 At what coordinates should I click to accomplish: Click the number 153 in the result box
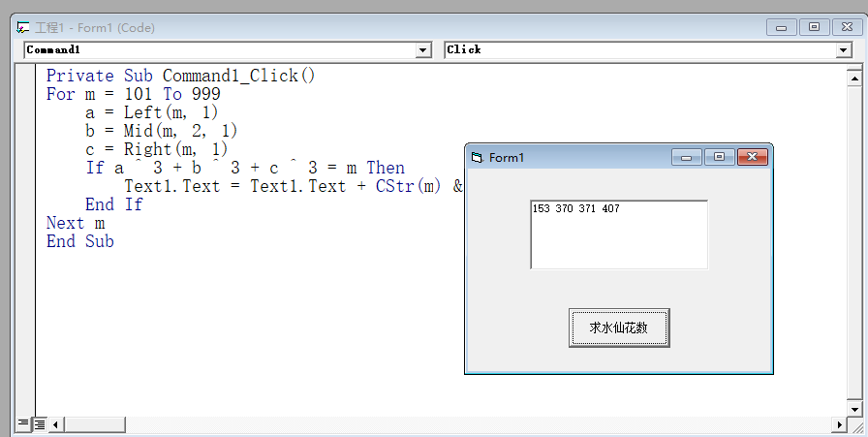tap(541, 208)
